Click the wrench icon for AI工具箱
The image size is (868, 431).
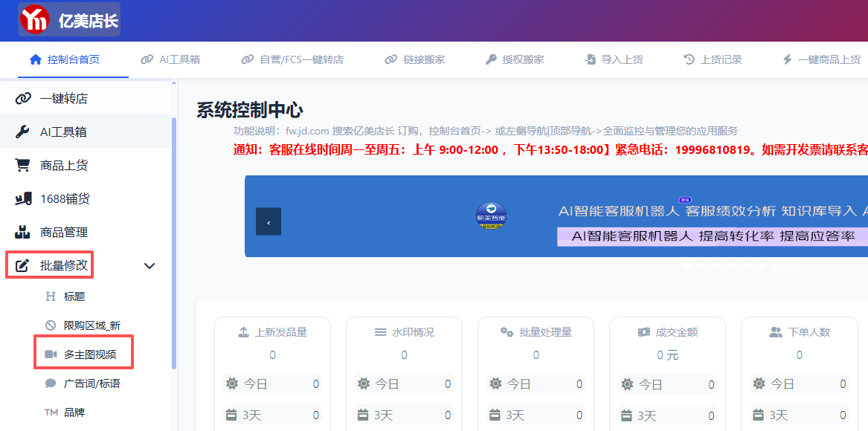[23, 132]
